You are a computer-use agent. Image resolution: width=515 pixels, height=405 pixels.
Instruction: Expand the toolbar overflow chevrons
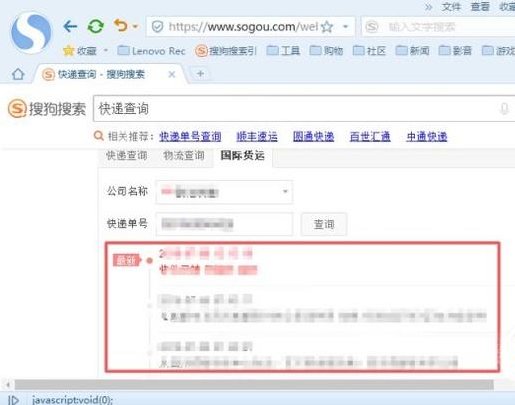click(x=429, y=7)
